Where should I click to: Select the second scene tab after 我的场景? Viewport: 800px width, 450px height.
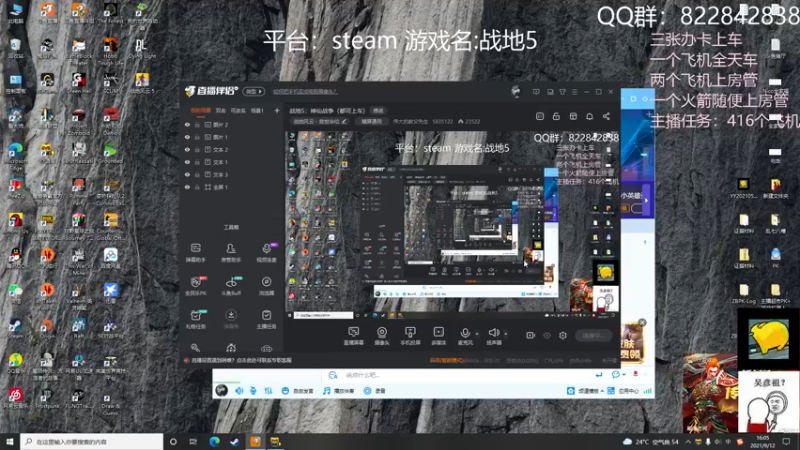click(220, 110)
